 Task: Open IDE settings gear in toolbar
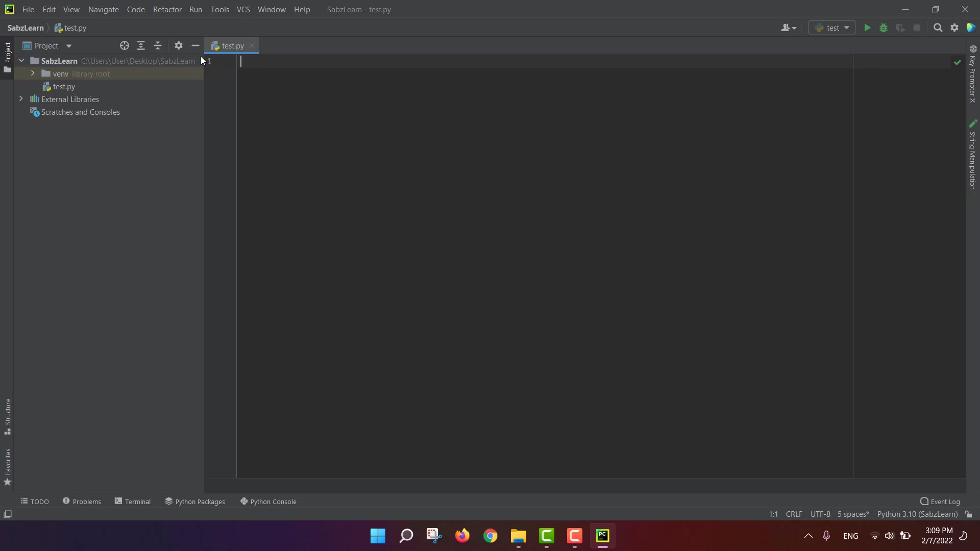coord(954,28)
